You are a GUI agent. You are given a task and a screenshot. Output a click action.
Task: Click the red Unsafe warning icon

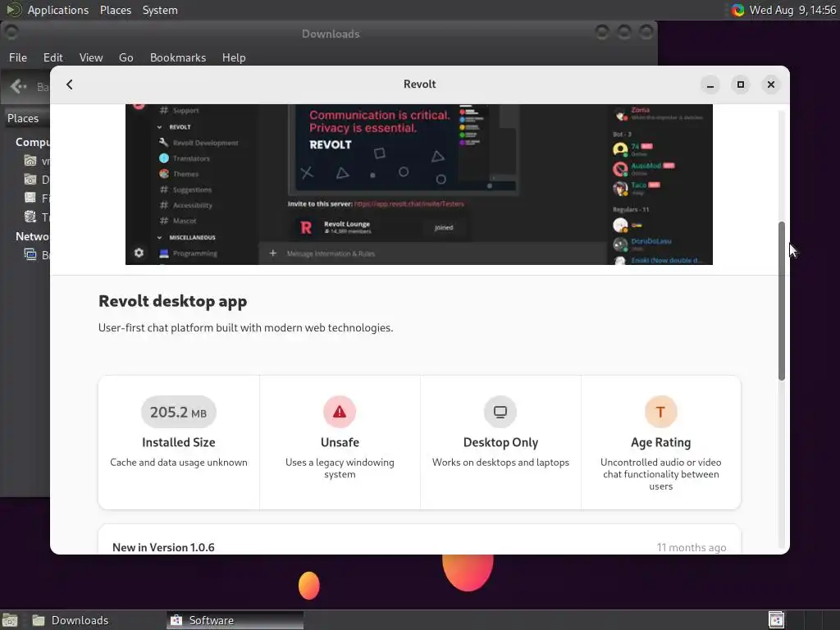click(340, 412)
